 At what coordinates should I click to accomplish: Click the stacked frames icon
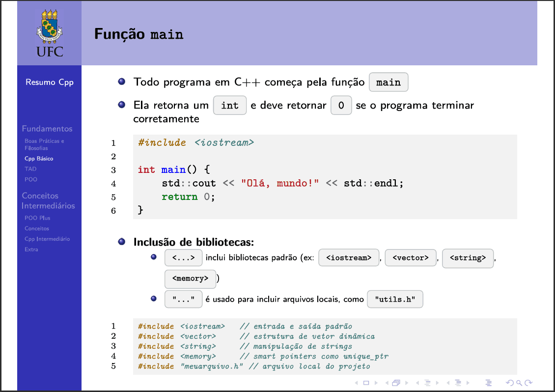pos(396,383)
